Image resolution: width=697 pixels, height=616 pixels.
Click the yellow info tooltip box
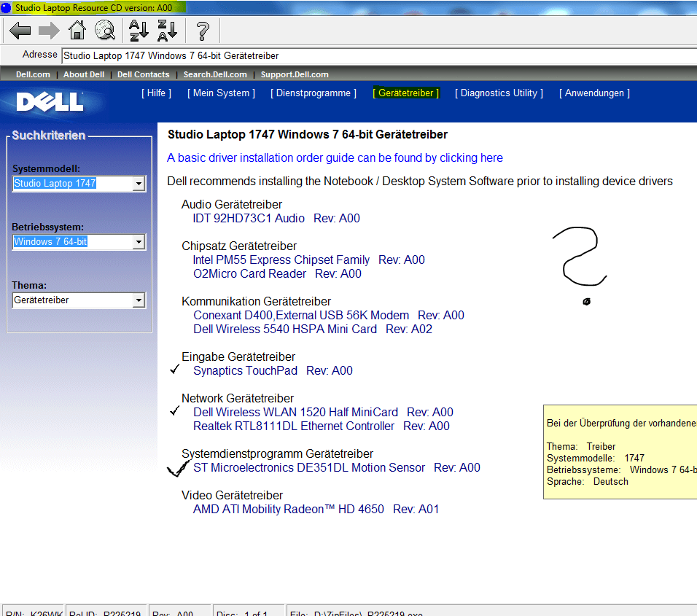click(x=620, y=452)
